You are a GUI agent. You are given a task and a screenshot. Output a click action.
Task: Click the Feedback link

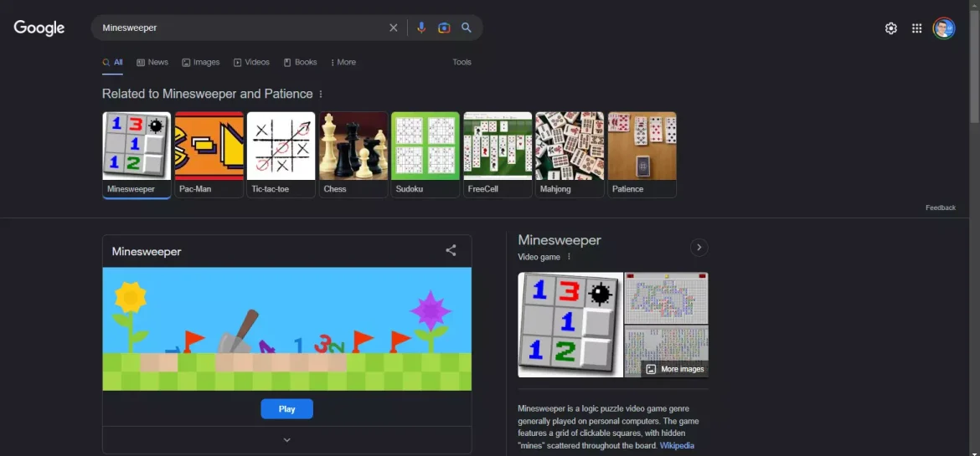940,208
